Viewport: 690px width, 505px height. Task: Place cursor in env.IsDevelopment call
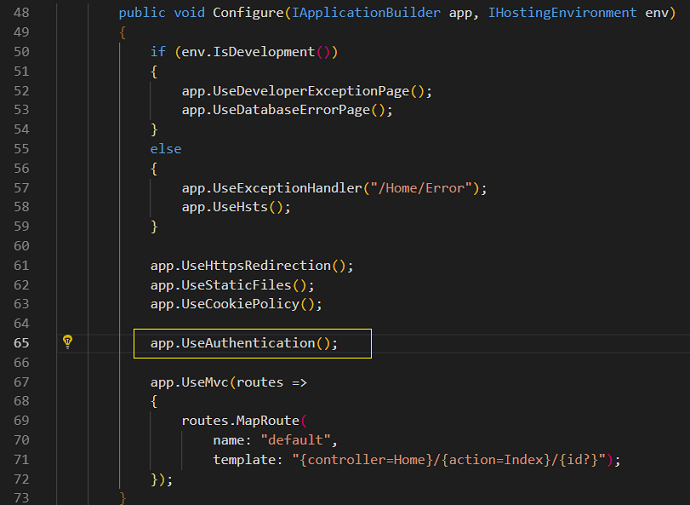(260, 52)
